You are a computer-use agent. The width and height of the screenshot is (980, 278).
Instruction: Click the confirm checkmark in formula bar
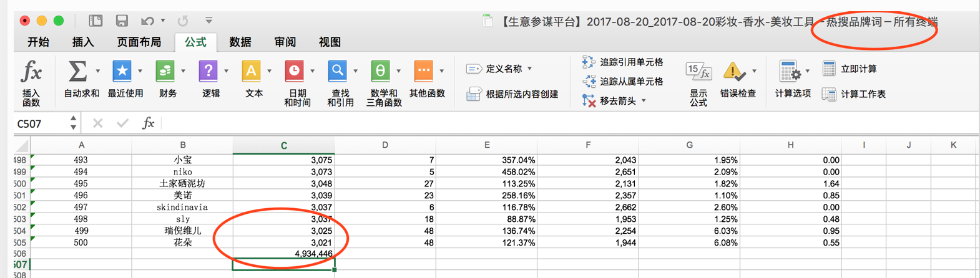[x=123, y=123]
